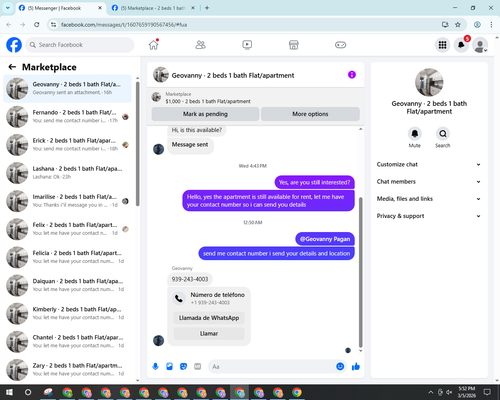This screenshot has height=400, width=500.
Task: Click the attach file icon in composer
Action: click(x=169, y=367)
